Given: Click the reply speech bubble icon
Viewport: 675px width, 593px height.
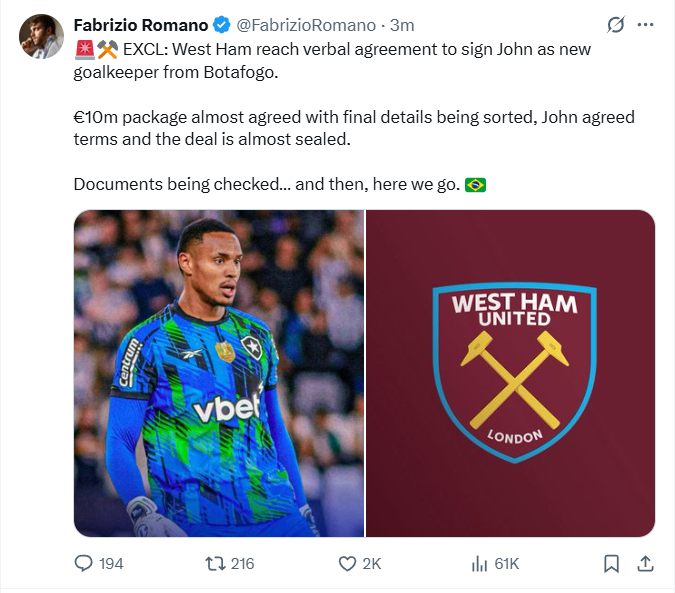Looking at the screenshot, I should point(84,564).
